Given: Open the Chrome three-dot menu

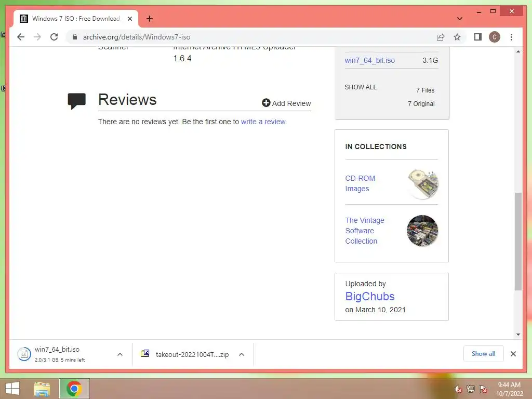Looking at the screenshot, I should pyautogui.click(x=511, y=37).
